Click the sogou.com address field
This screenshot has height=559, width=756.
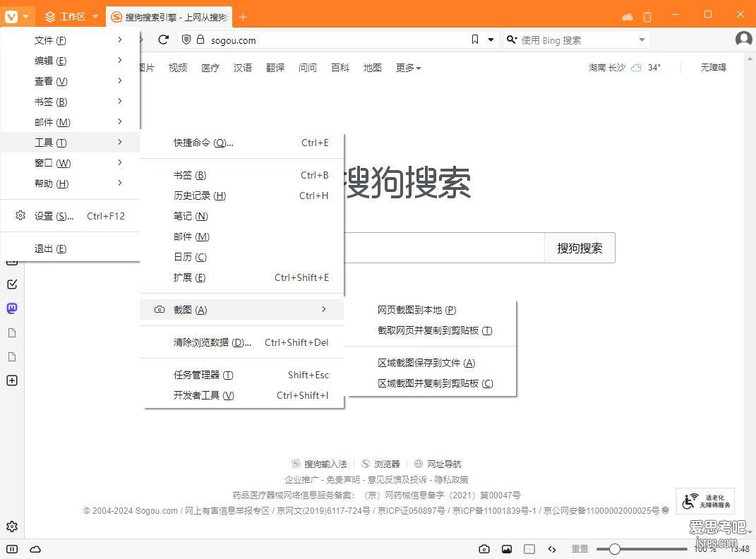[x=337, y=40]
